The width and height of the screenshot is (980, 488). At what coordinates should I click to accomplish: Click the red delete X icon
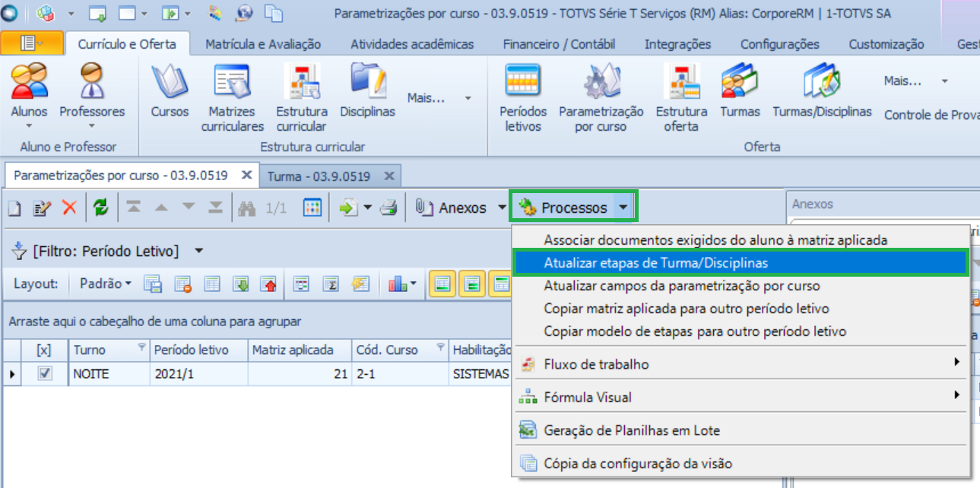[69, 208]
